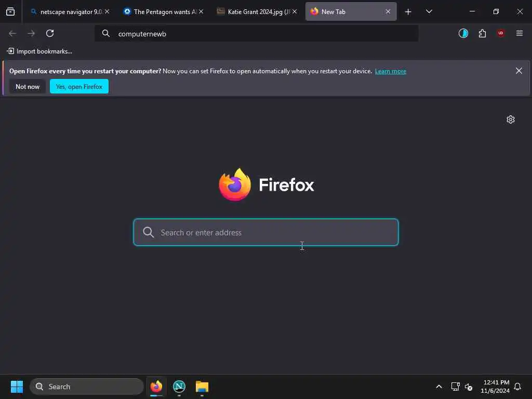The height and width of the screenshot is (399, 532).
Task: Open the Firefox application hamburger menu
Action: click(519, 33)
